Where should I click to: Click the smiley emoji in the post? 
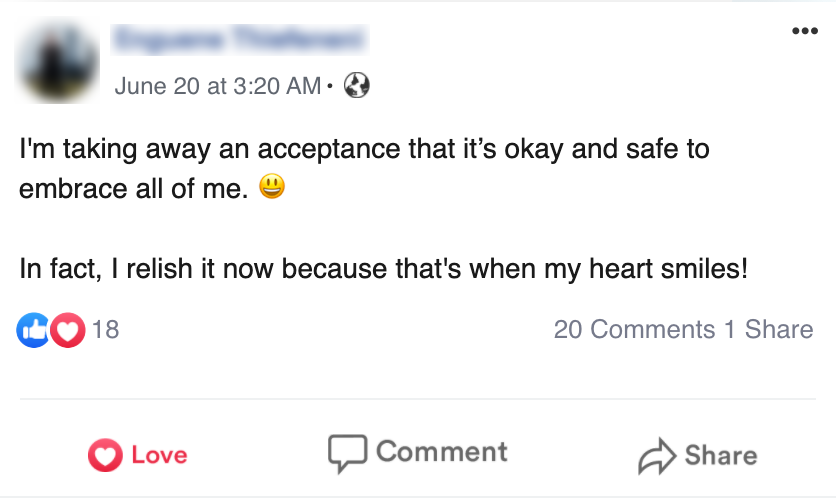coord(272,186)
